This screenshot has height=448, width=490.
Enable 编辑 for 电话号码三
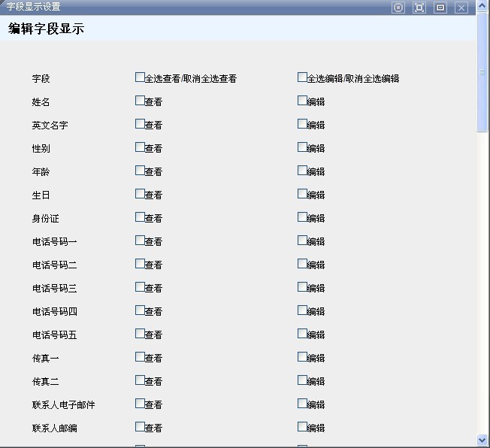click(x=302, y=286)
